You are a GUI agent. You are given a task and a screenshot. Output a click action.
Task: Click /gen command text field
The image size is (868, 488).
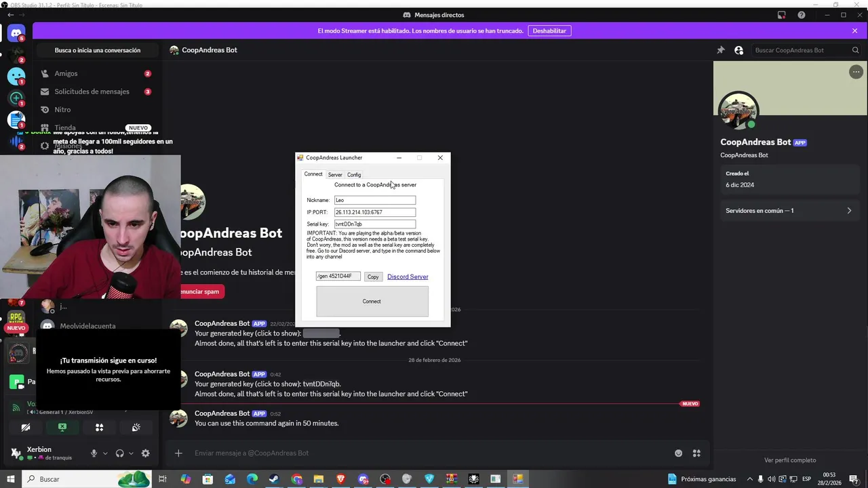338,277
